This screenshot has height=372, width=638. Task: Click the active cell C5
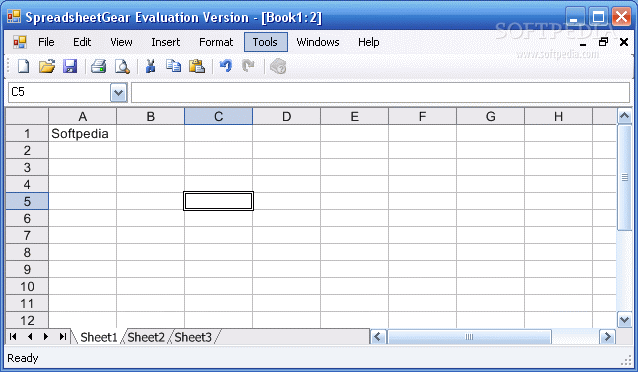click(218, 201)
